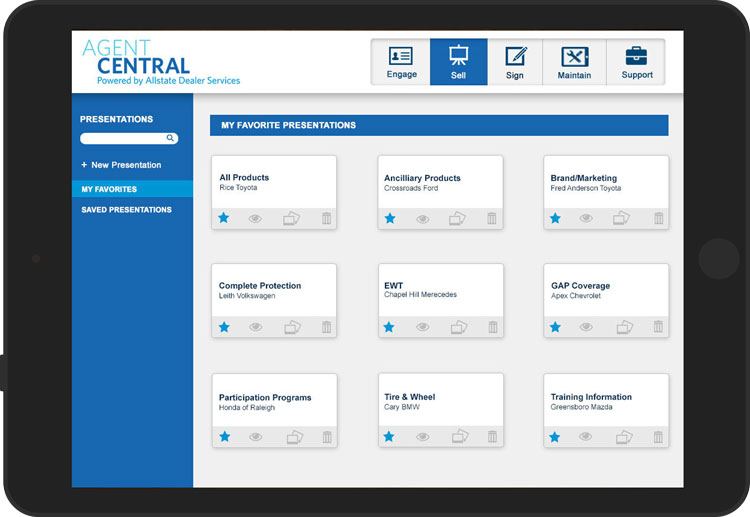Open the Engage tab
Image resolution: width=750 pixels, height=517 pixels.
coord(401,62)
